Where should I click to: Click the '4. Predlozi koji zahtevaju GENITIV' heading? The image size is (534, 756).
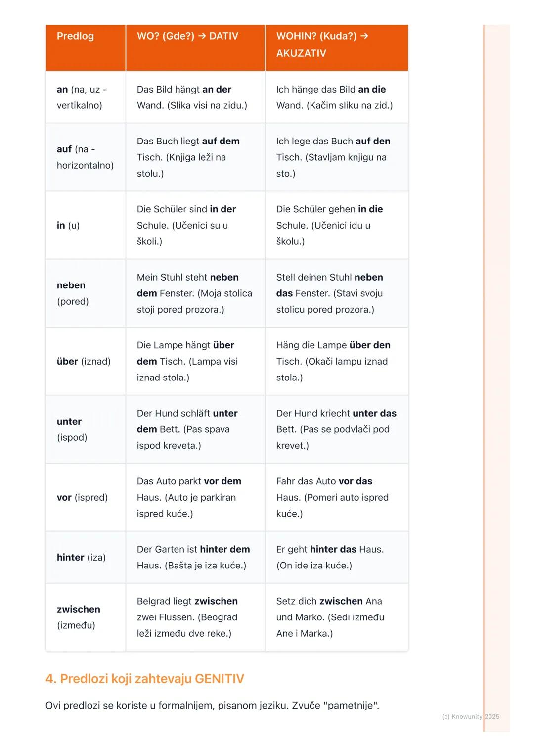145,679
